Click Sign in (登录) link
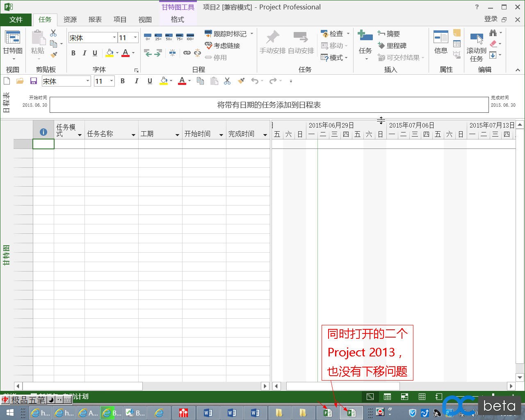525x420 pixels. (491, 19)
